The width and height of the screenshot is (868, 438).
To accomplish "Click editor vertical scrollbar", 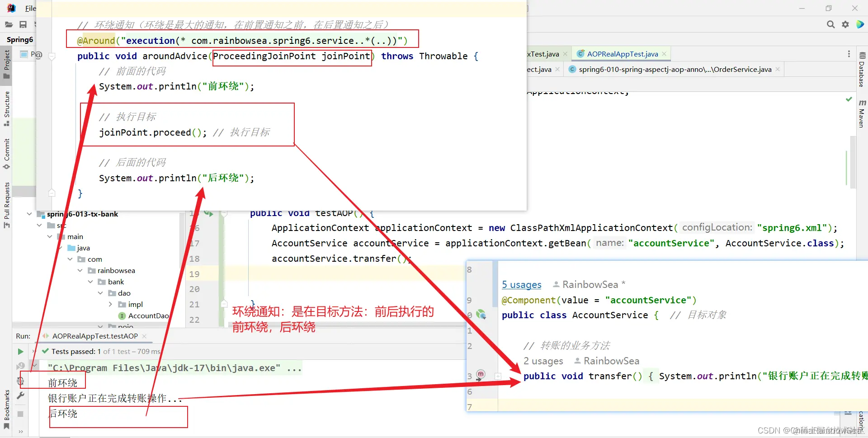I will point(853,162).
